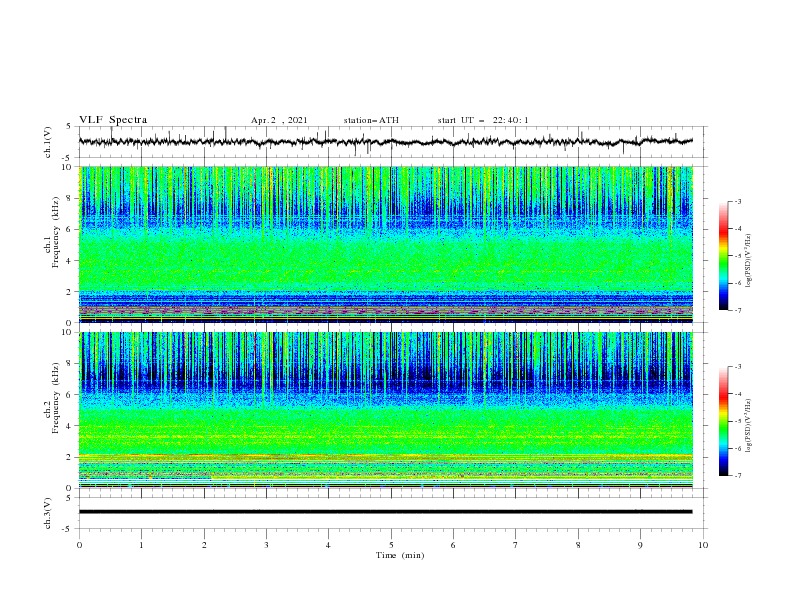792x612 pixels.
Task: Click the "Time (min)" axis label
Action: pyautogui.click(x=400, y=555)
